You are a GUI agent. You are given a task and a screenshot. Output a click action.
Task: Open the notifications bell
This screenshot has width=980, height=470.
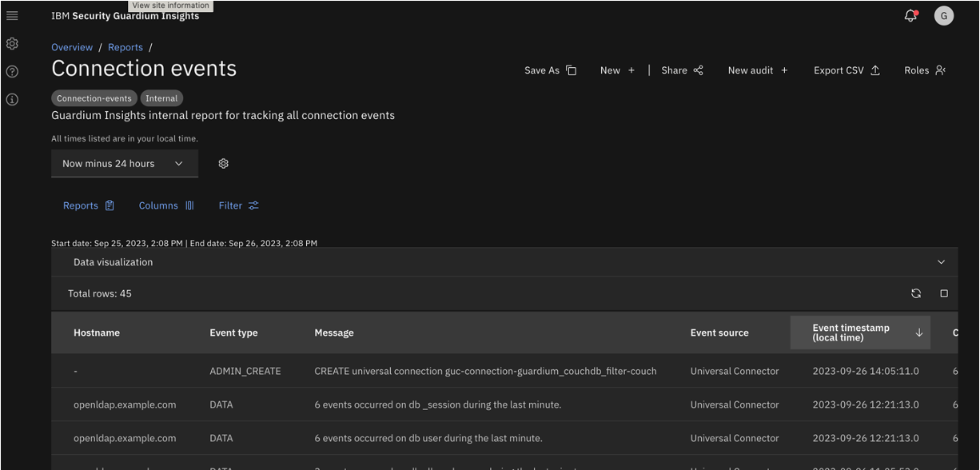[910, 16]
